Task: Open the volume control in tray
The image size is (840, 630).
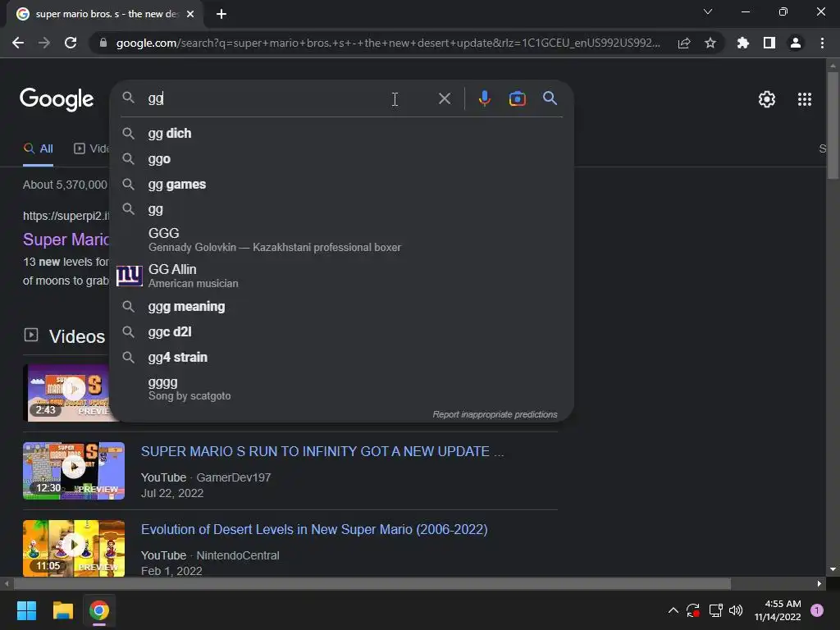Action: pos(736,610)
